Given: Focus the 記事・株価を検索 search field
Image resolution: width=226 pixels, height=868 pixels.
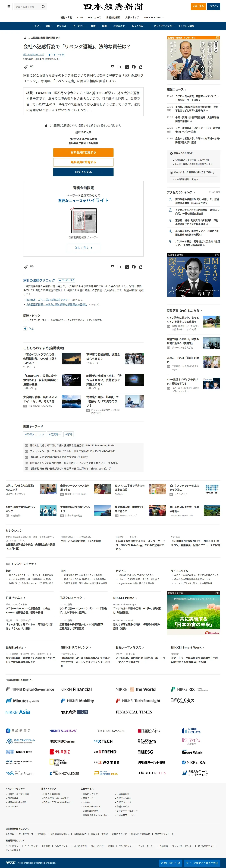Looking at the screenshot, I should (x=28, y=7).
